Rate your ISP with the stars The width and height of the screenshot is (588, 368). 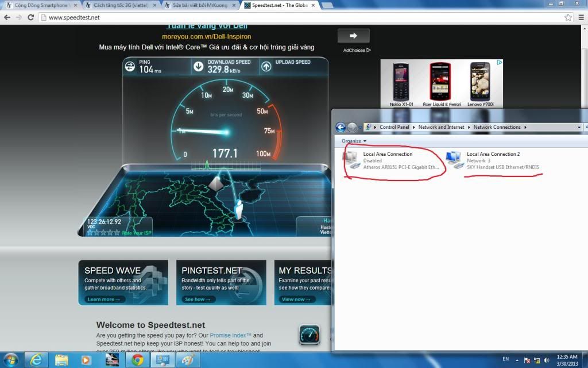103,232
